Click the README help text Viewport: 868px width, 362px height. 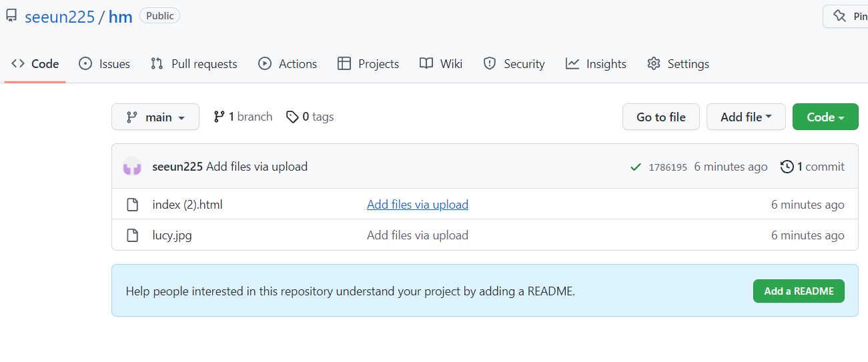[350, 291]
